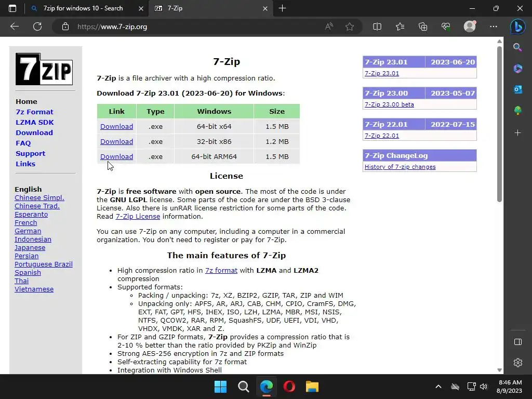
Task: Open the FAQ page
Action: point(23,143)
